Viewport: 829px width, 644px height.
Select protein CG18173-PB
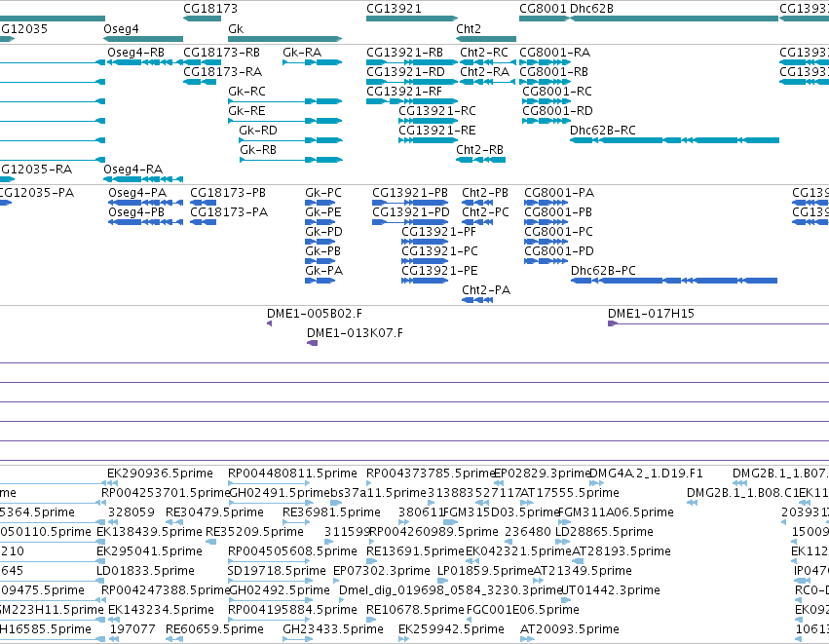228,193
